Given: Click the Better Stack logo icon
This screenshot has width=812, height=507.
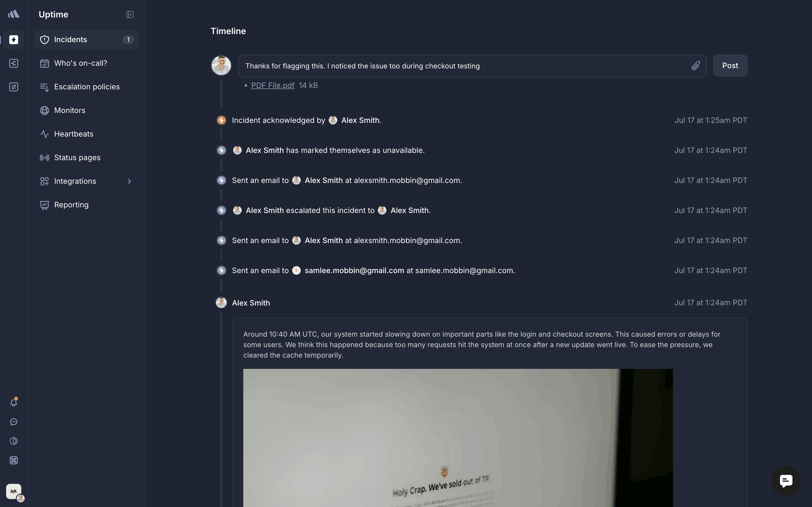Looking at the screenshot, I should pos(14,14).
